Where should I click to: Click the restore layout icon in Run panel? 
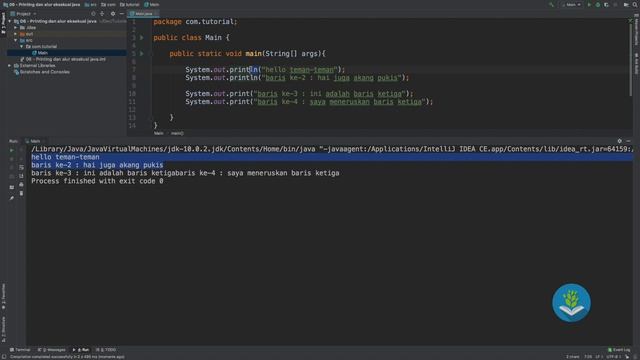click(12, 187)
